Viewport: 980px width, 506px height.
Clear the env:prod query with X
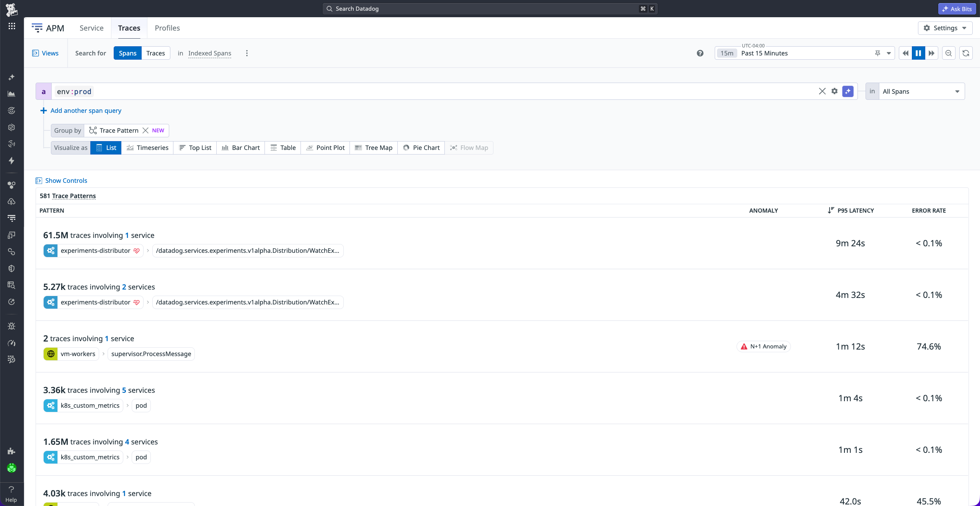pyautogui.click(x=822, y=91)
